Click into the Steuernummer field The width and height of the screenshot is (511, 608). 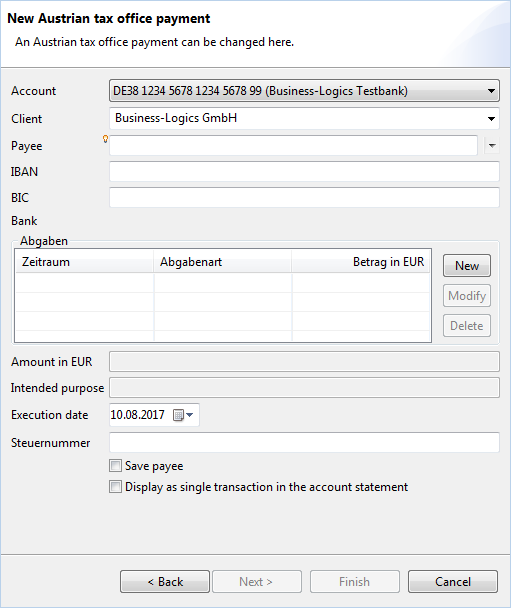304,442
